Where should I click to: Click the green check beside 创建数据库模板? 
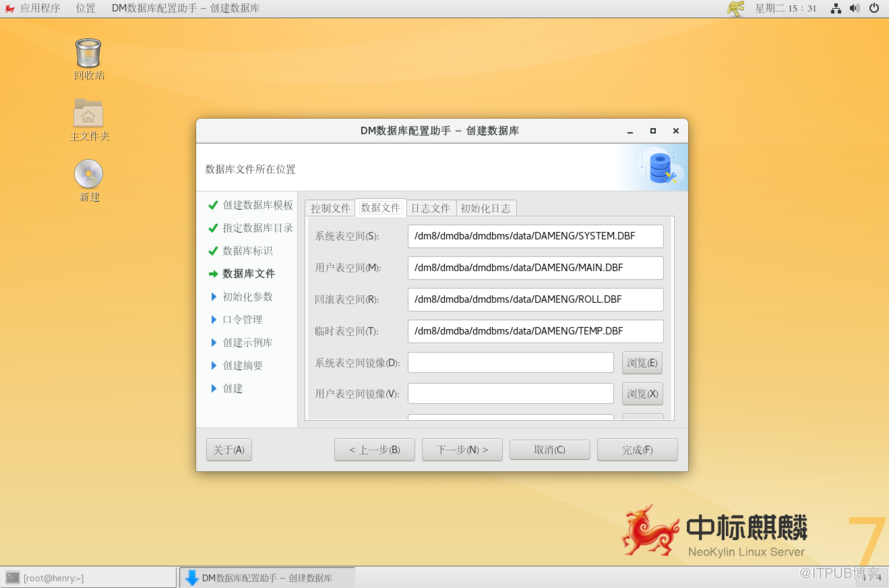(x=213, y=205)
